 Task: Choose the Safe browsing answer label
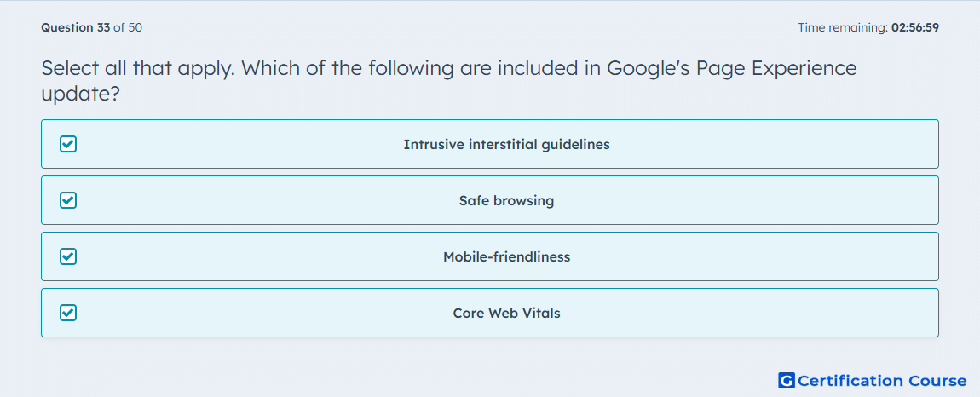[506, 201]
